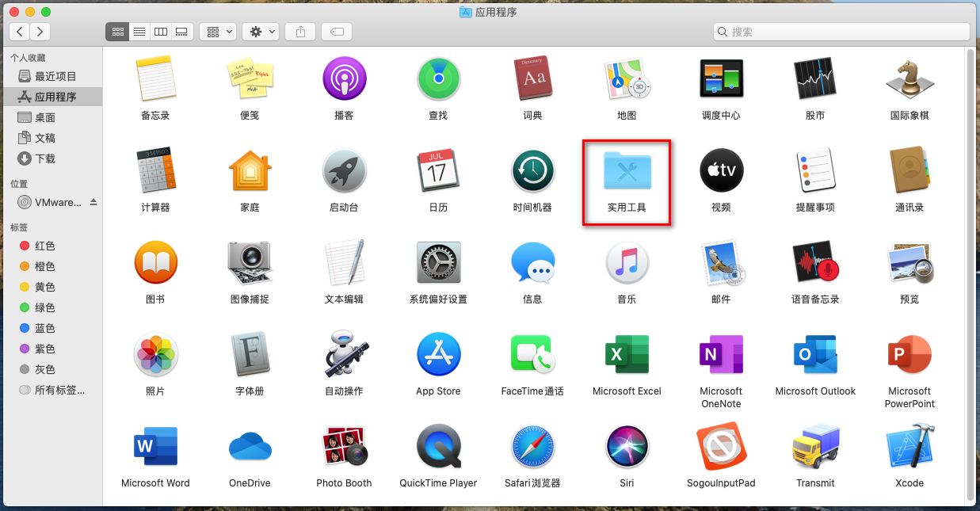
Task: Open the OneDrive app
Action: [250, 448]
